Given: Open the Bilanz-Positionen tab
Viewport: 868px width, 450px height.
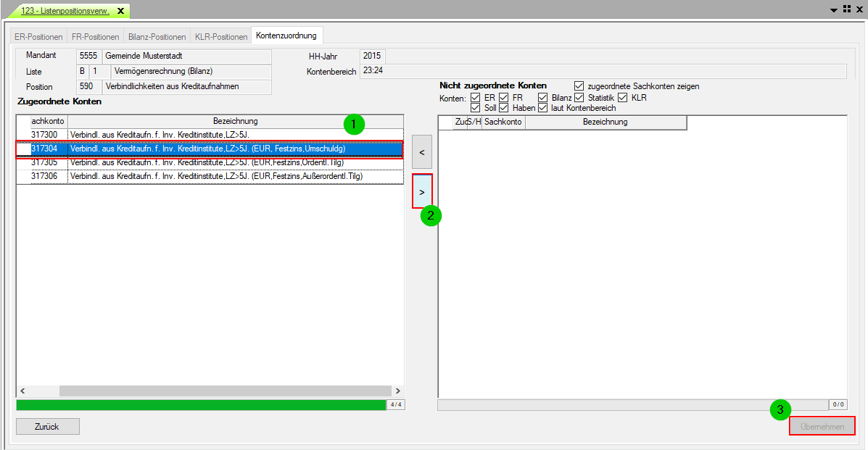Looking at the screenshot, I should coord(157,36).
